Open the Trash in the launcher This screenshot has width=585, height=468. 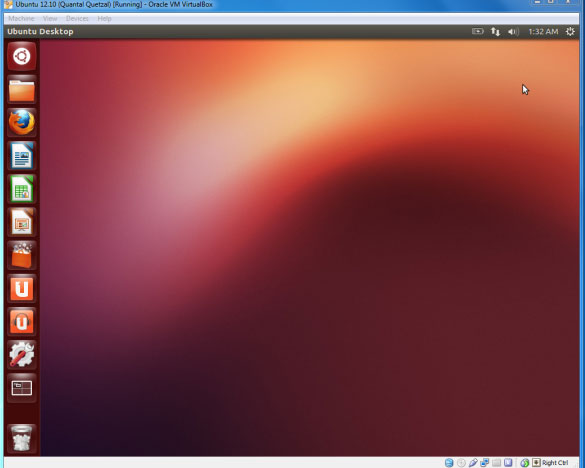22,438
